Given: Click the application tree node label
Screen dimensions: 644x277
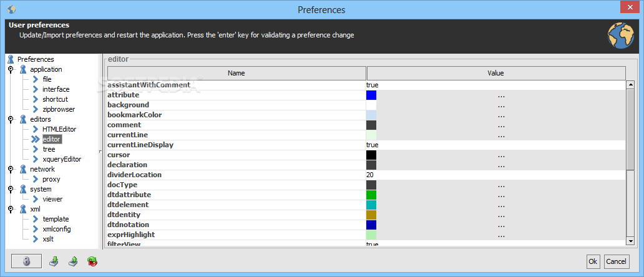Looking at the screenshot, I should 46,69.
